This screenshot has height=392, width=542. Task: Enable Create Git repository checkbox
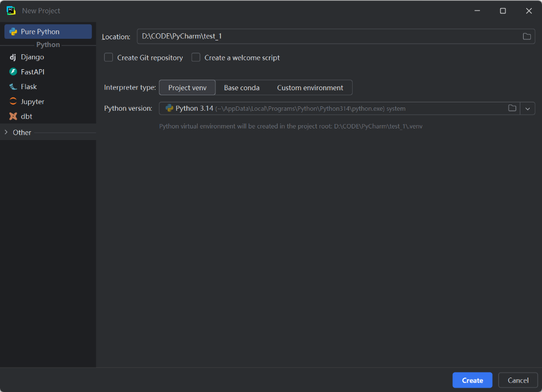tap(109, 58)
